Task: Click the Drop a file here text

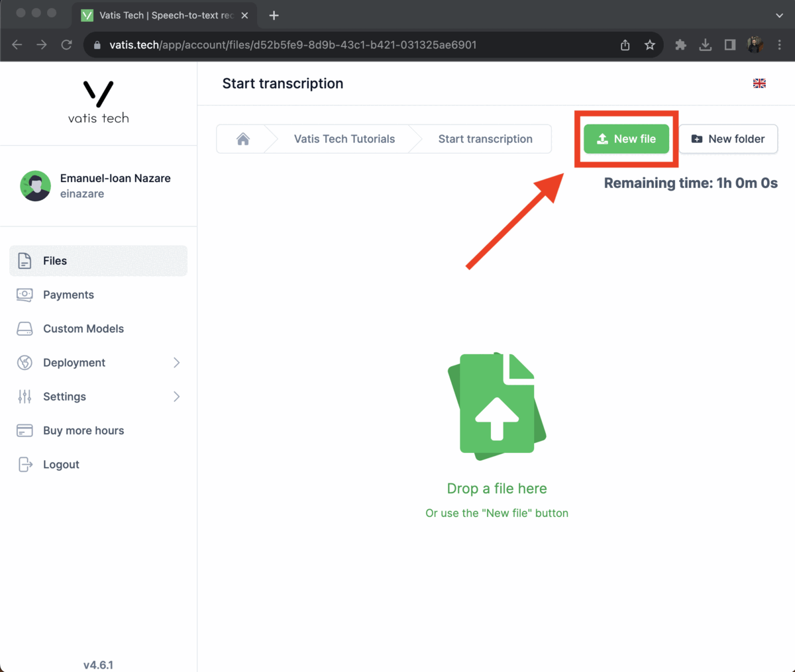Action: 497,489
